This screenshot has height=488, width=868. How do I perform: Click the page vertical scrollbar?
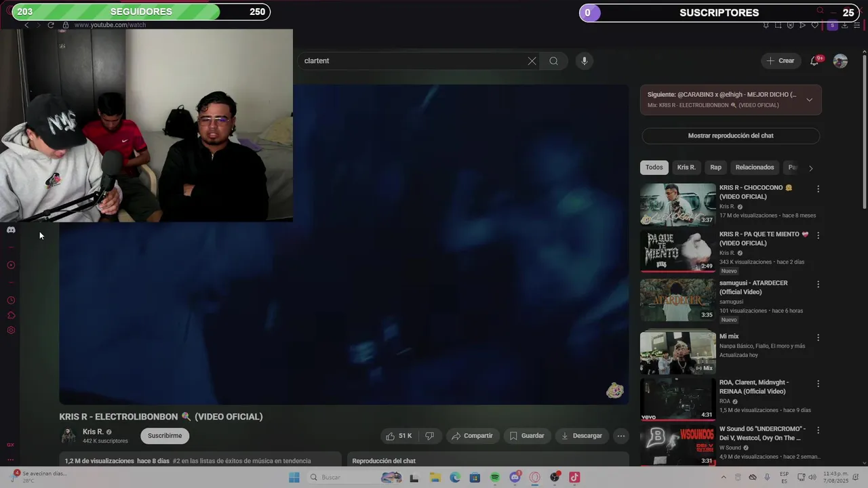(x=865, y=132)
